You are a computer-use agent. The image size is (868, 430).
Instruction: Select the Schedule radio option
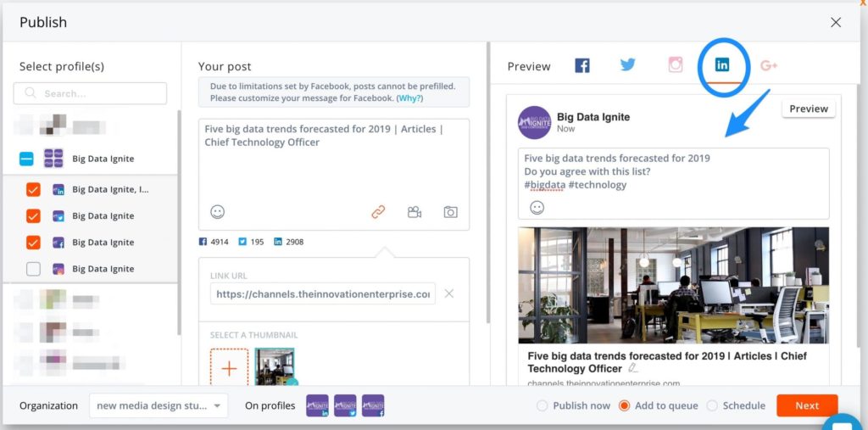pos(712,405)
